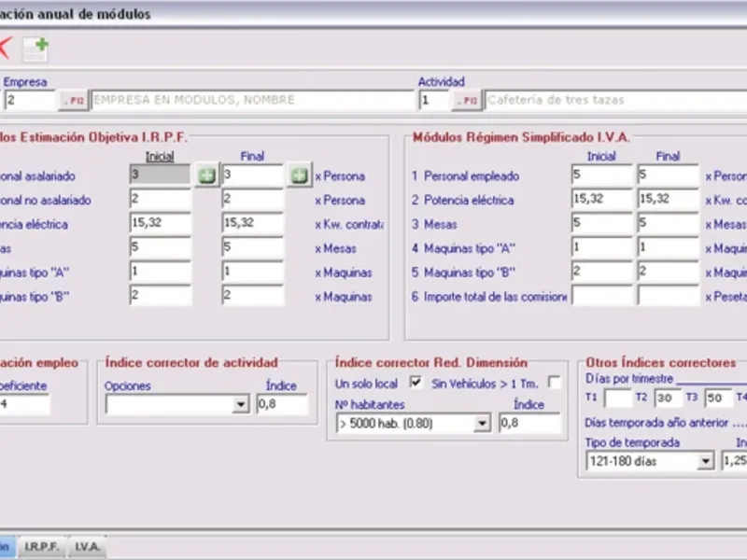
Task: Switch to the I.V.A. tab
Action: point(88,546)
